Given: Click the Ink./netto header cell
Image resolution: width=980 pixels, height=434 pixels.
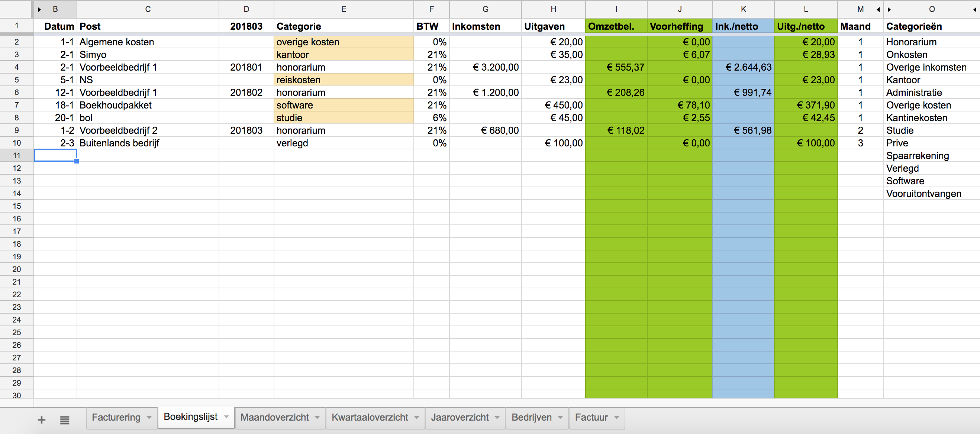Looking at the screenshot, I should [744, 26].
